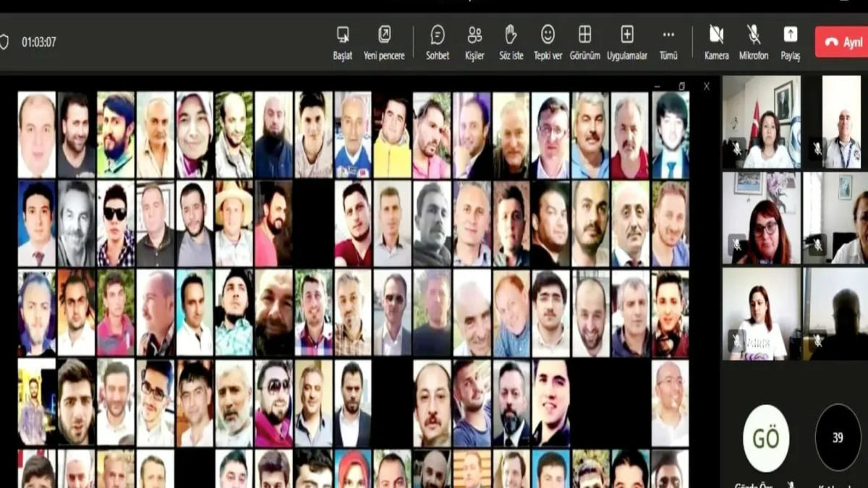
Task: Turn on the Kamera
Action: point(716,35)
